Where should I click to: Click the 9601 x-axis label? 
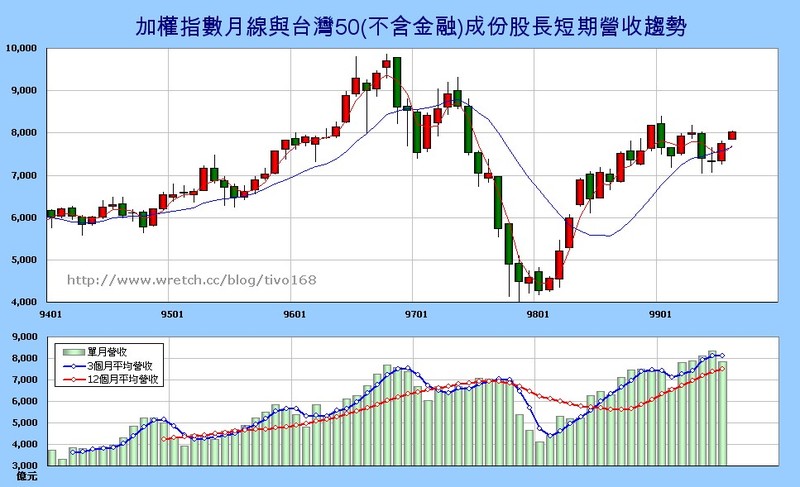point(294,314)
